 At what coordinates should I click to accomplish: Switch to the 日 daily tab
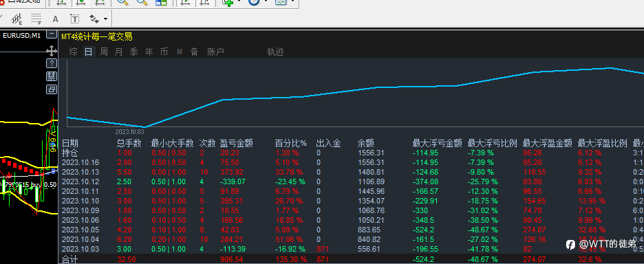88,52
